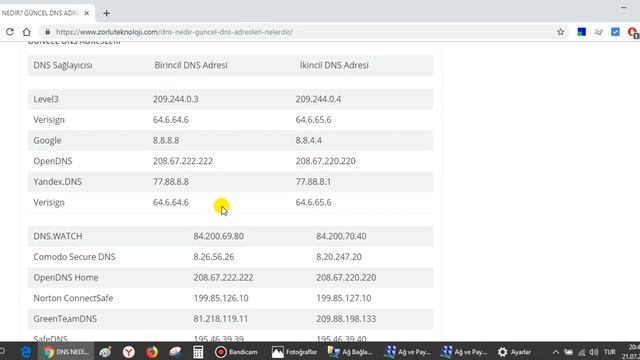Select Norton secondary 199.85.127.10
This screenshot has height=360, width=640.
[344, 298]
